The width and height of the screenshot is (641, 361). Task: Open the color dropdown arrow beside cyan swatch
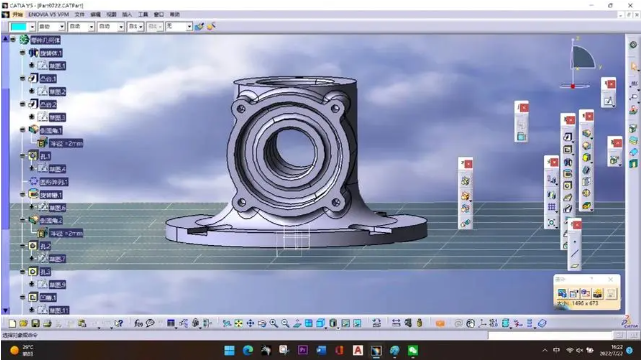click(32, 27)
